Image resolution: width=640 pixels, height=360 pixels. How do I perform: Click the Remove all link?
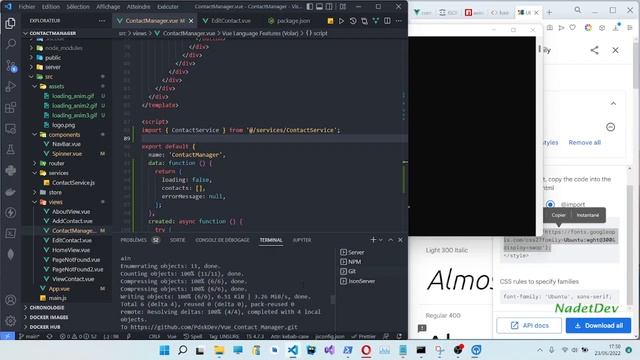pyautogui.click(x=584, y=142)
